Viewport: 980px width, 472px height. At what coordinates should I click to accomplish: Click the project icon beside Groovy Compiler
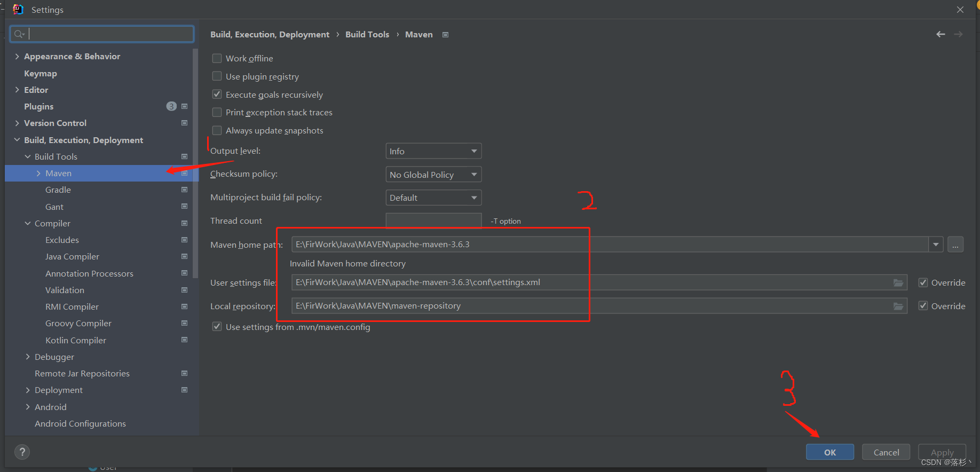pyautogui.click(x=184, y=323)
